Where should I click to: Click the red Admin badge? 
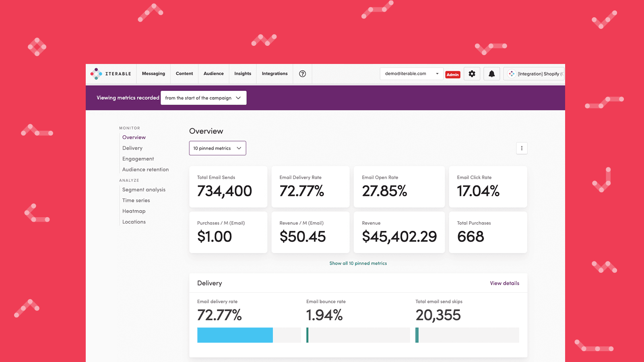click(453, 74)
